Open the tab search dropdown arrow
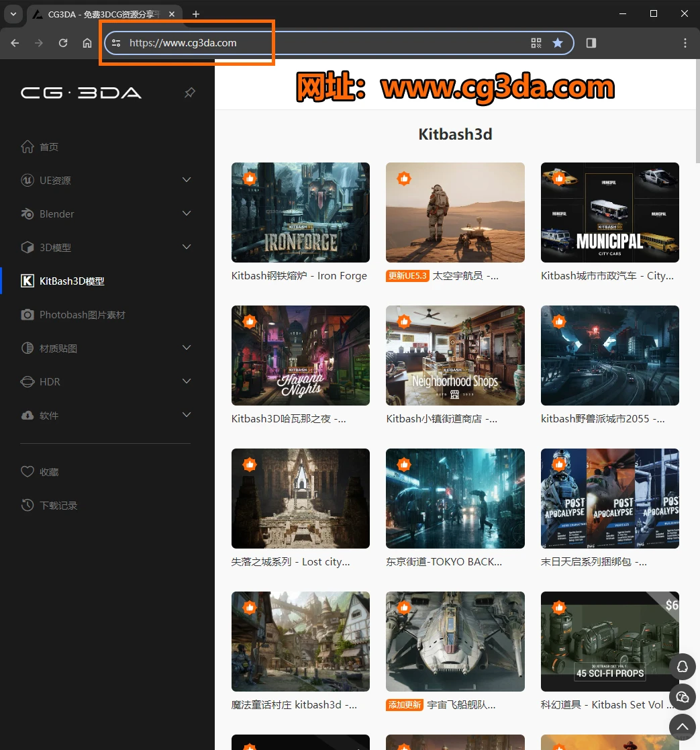 pyautogui.click(x=13, y=14)
